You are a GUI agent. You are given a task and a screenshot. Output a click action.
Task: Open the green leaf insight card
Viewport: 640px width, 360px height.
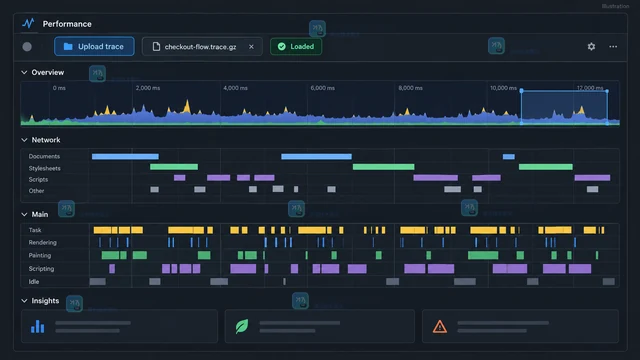pos(320,326)
